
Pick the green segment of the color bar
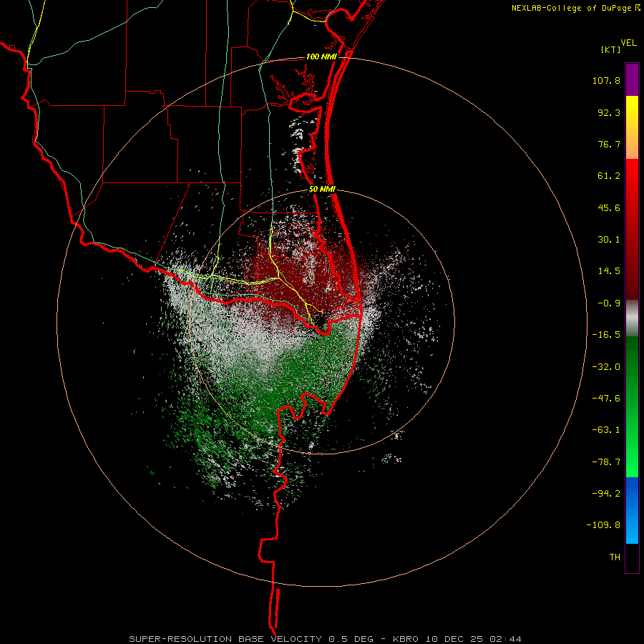click(x=632, y=406)
